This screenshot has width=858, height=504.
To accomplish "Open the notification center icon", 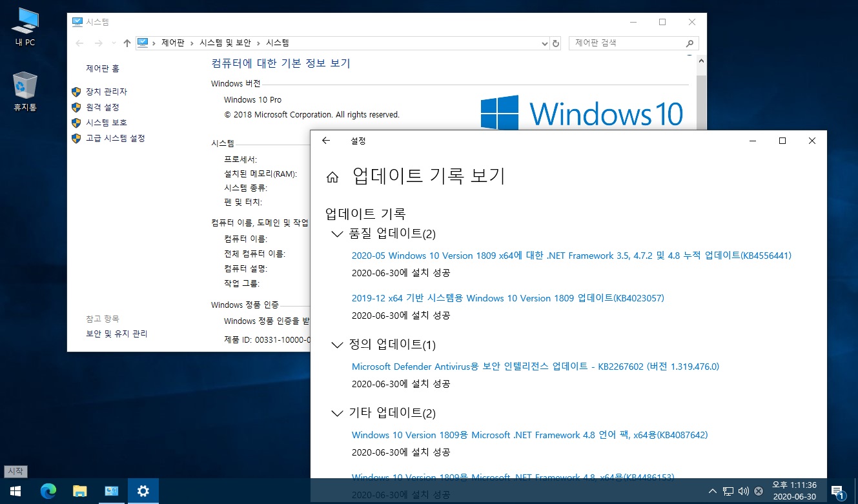I will click(837, 492).
